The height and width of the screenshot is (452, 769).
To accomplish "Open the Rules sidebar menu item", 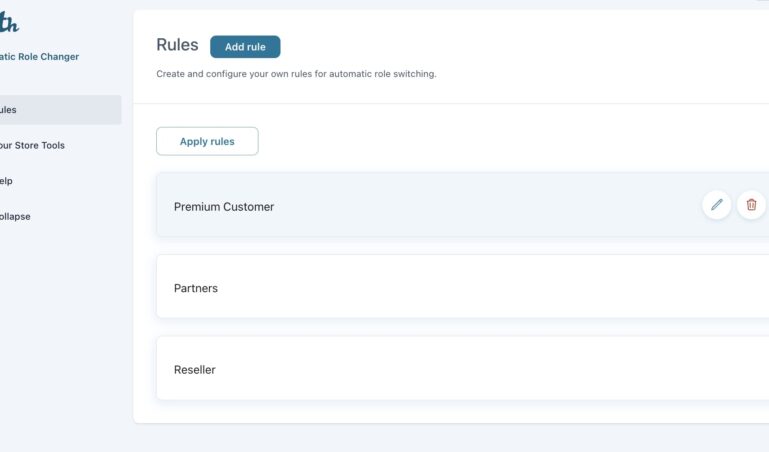I will (59, 110).
